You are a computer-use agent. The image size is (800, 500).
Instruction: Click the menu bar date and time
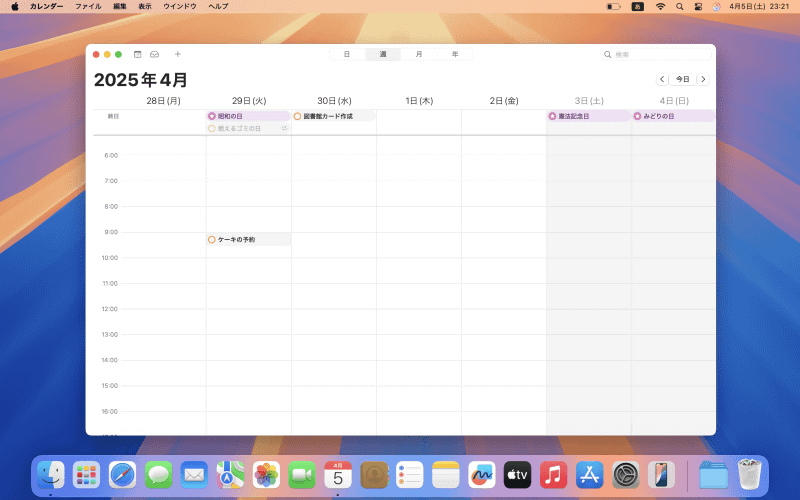point(759,7)
